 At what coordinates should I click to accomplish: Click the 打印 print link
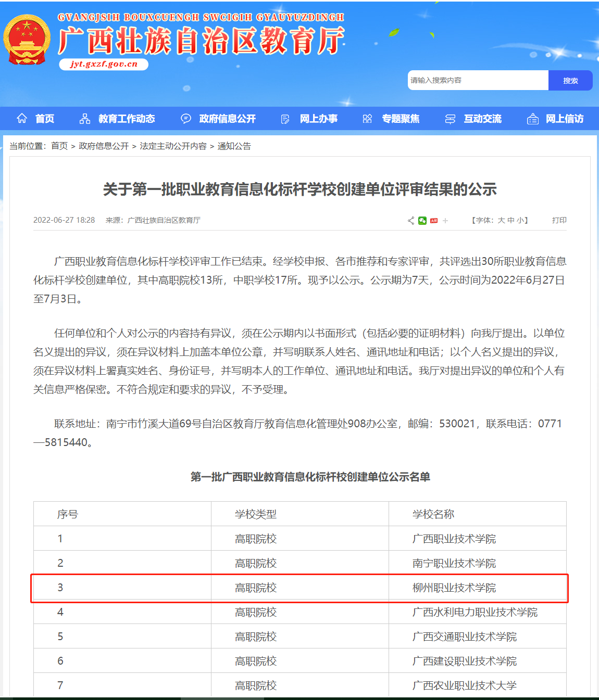point(559,220)
